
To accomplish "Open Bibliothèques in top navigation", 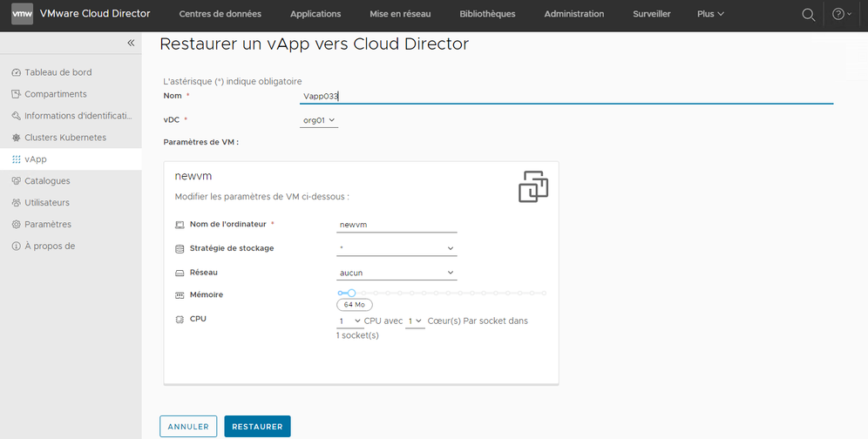I will pyautogui.click(x=487, y=14).
